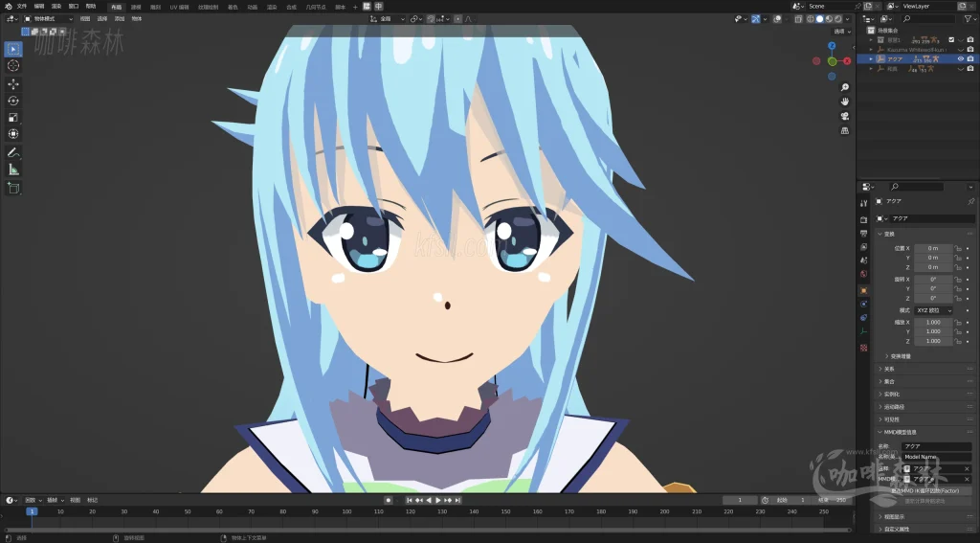
Task: Click the Scale X value field
Action: pos(933,322)
